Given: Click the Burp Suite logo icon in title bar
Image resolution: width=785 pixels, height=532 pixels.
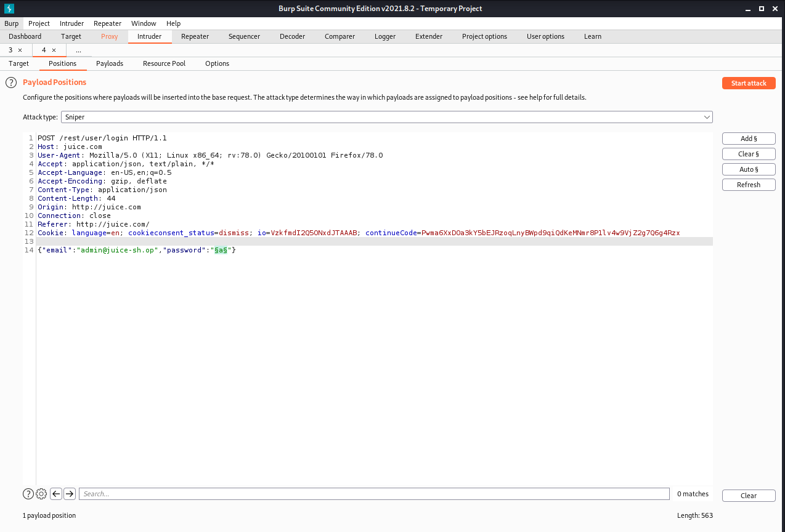Looking at the screenshot, I should click(9, 9).
